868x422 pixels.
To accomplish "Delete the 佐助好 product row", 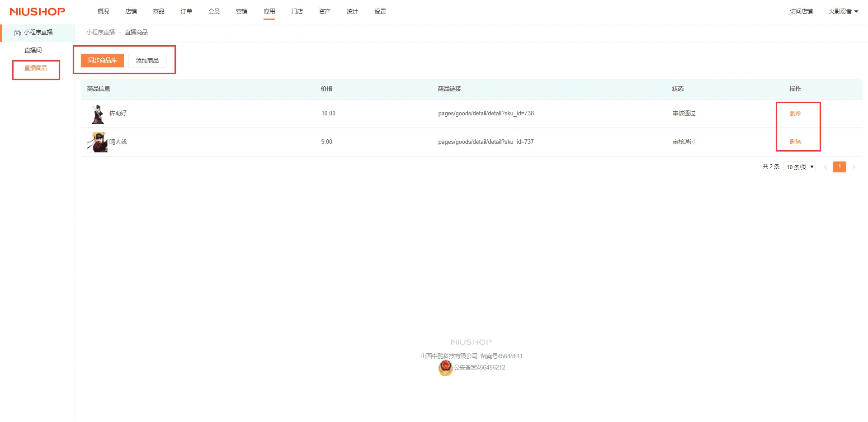I will coord(795,114).
